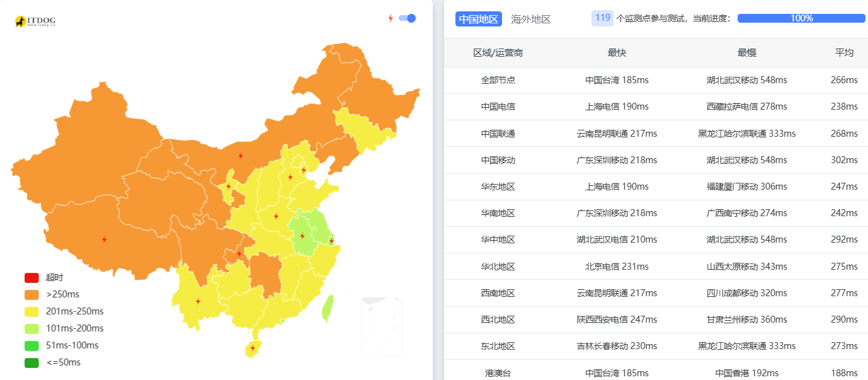Click the lightning marker on Inner Mongolia

pos(240,156)
